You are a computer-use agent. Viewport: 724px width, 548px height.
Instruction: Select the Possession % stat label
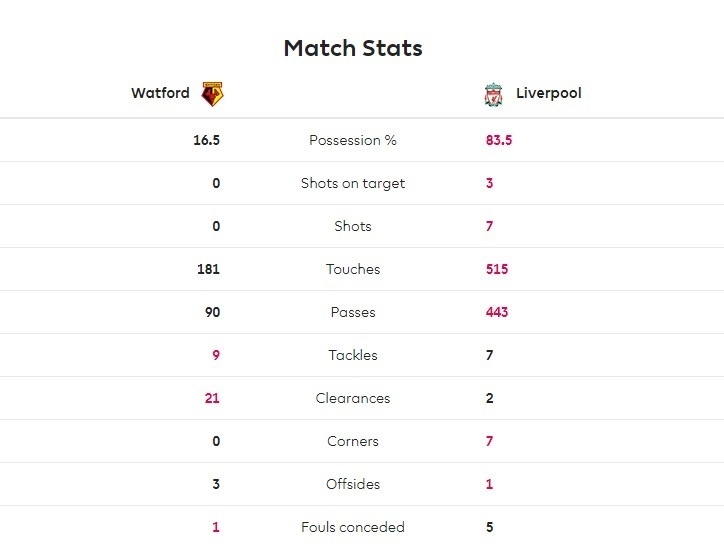(x=353, y=140)
